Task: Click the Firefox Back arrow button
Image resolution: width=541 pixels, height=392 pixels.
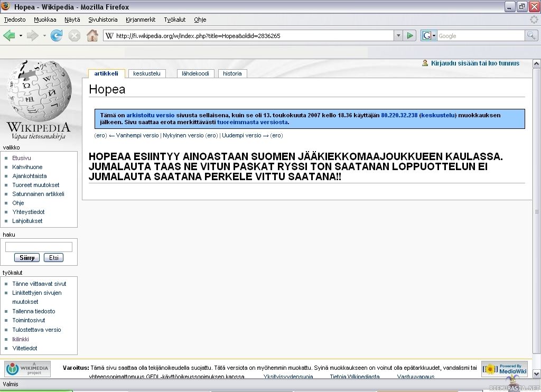Action: tap(9, 36)
